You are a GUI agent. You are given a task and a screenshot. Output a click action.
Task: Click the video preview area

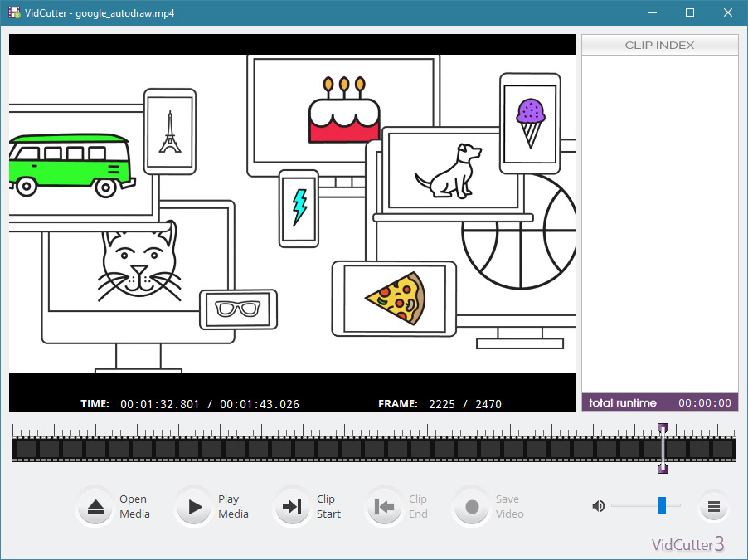(x=292, y=214)
